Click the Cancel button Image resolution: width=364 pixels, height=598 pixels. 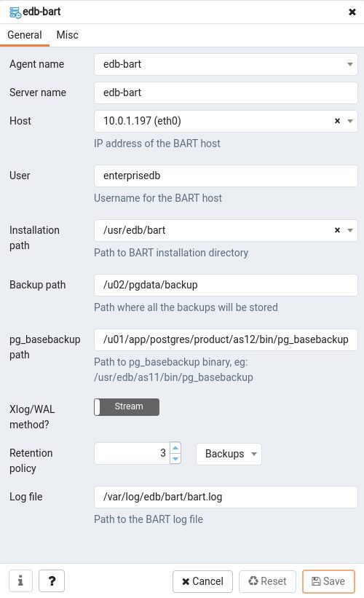click(202, 581)
